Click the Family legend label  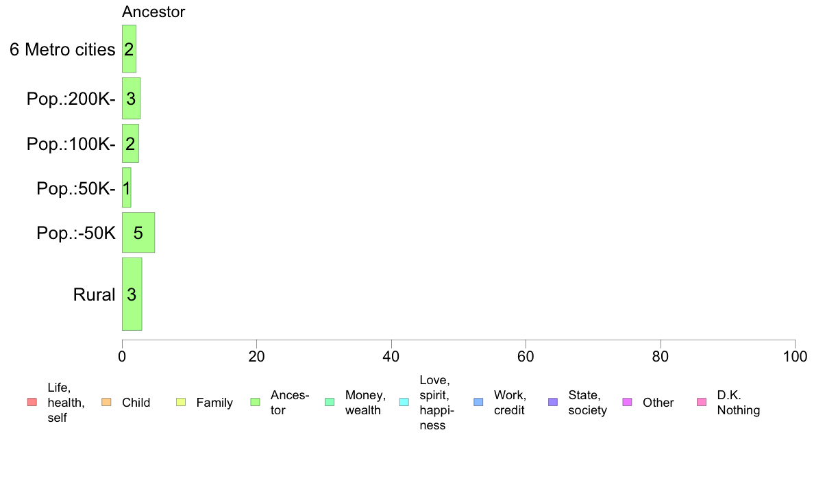(x=214, y=403)
